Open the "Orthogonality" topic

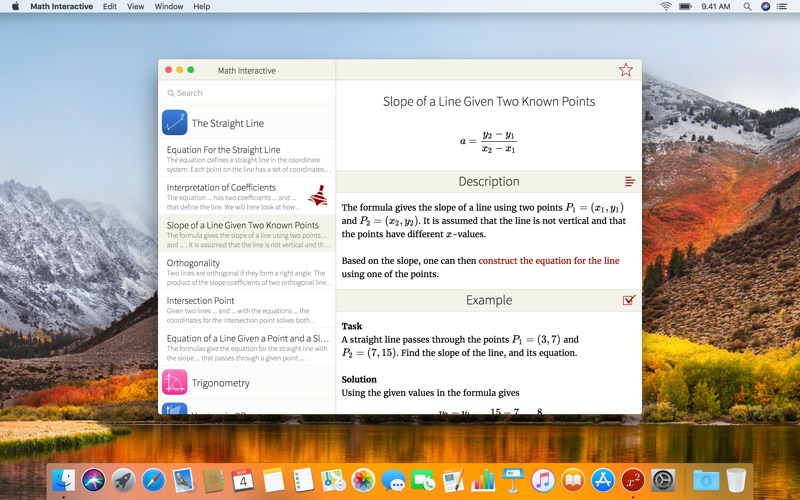coord(247,272)
